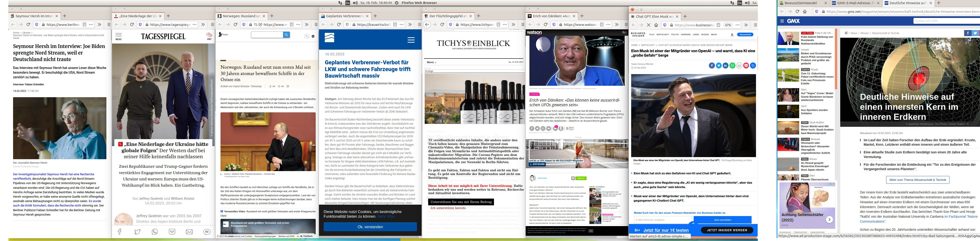Click the MSN search magnifier button

coord(286,34)
